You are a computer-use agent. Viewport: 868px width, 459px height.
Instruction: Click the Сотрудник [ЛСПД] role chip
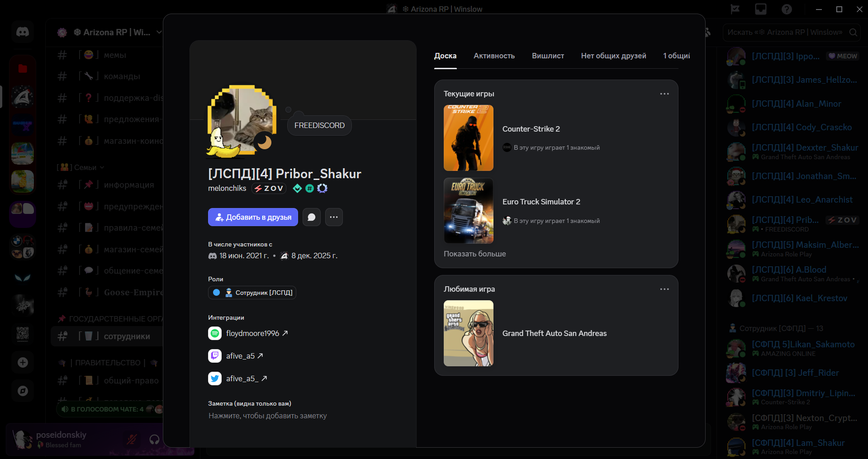(x=252, y=293)
